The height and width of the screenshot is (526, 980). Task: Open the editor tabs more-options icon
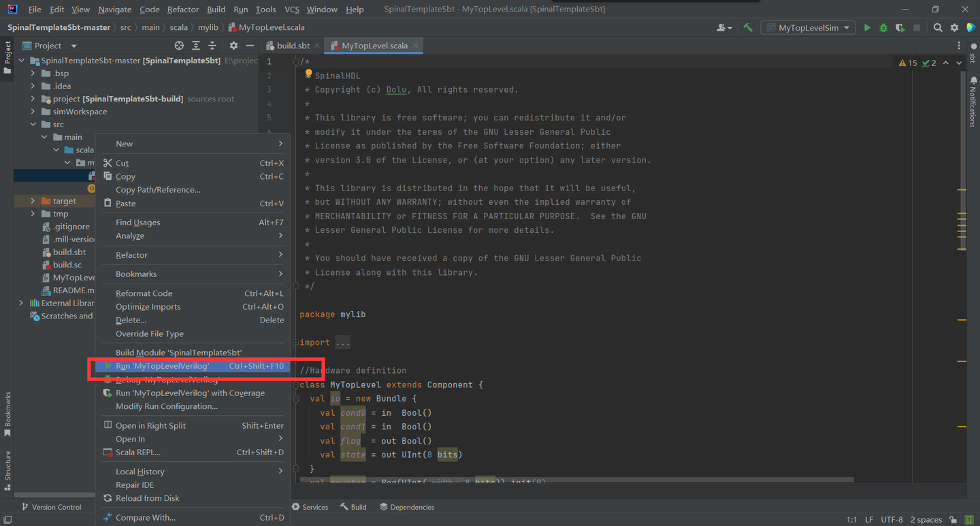click(x=959, y=46)
